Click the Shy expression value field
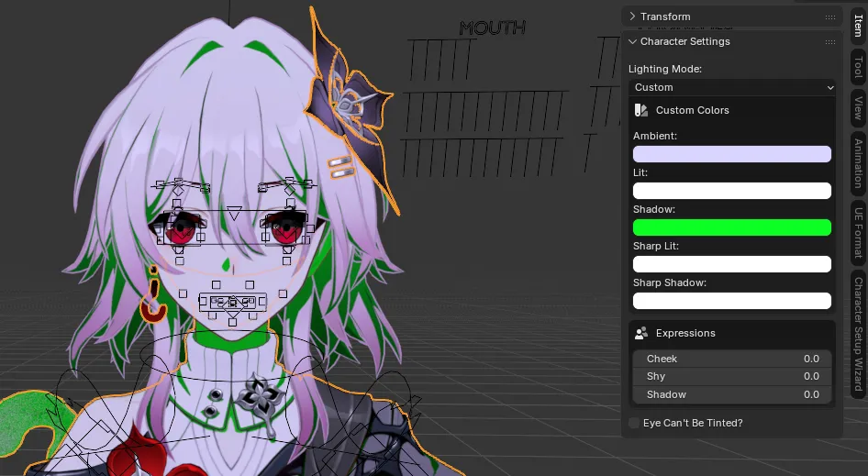This screenshot has width=868, height=476. pos(732,376)
